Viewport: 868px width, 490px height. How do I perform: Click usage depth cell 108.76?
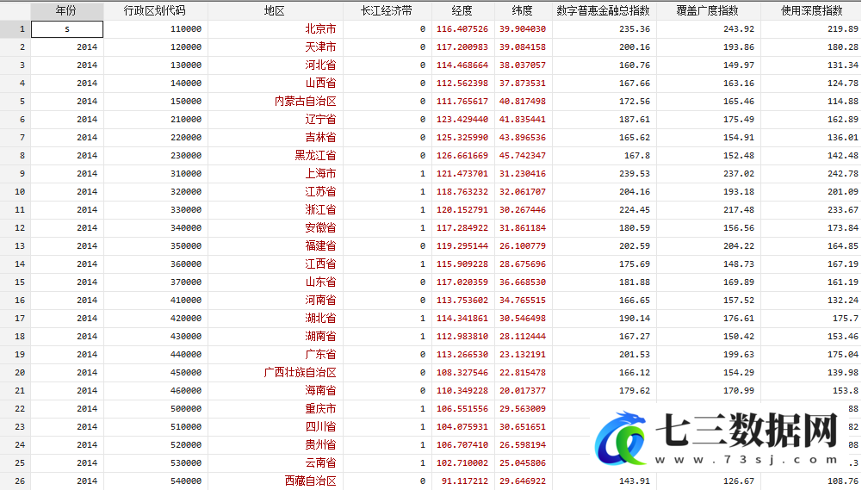point(811,481)
